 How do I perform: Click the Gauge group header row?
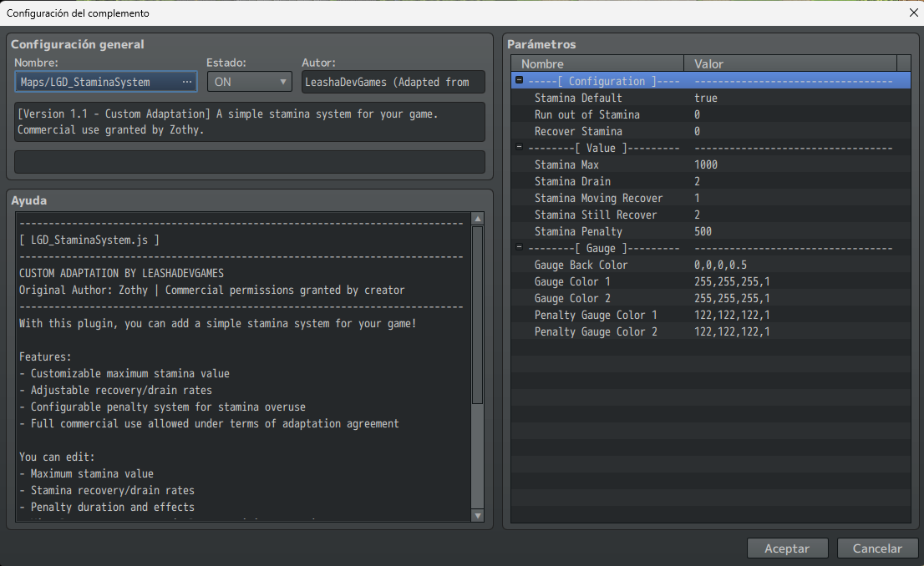click(711, 248)
